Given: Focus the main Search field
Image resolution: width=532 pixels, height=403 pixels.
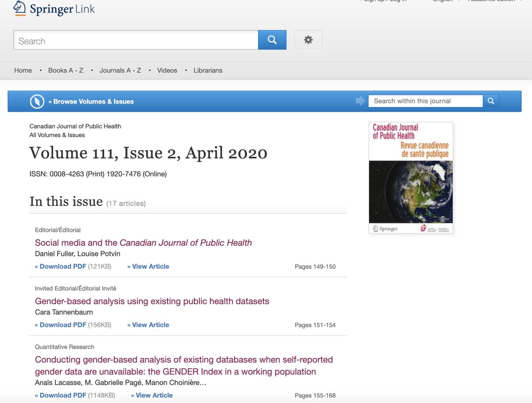Looking at the screenshot, I should [136, 40].
